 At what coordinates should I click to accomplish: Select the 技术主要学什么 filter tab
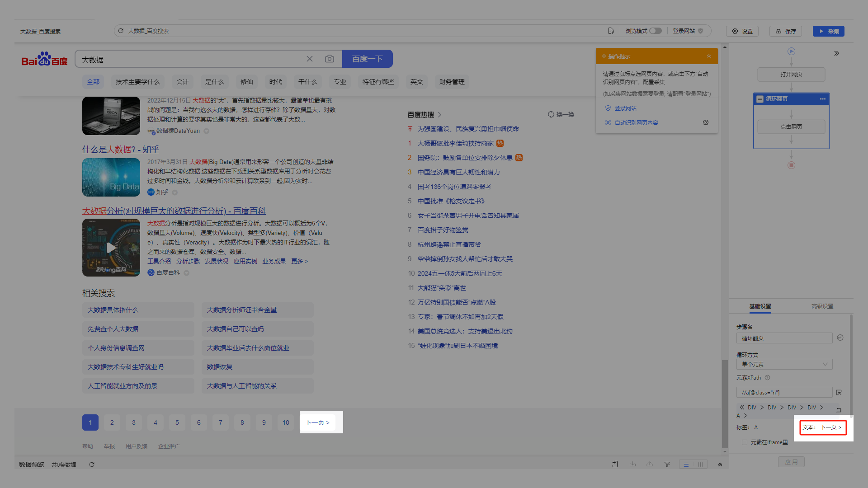pyautogui.click(x=138, y=82)
